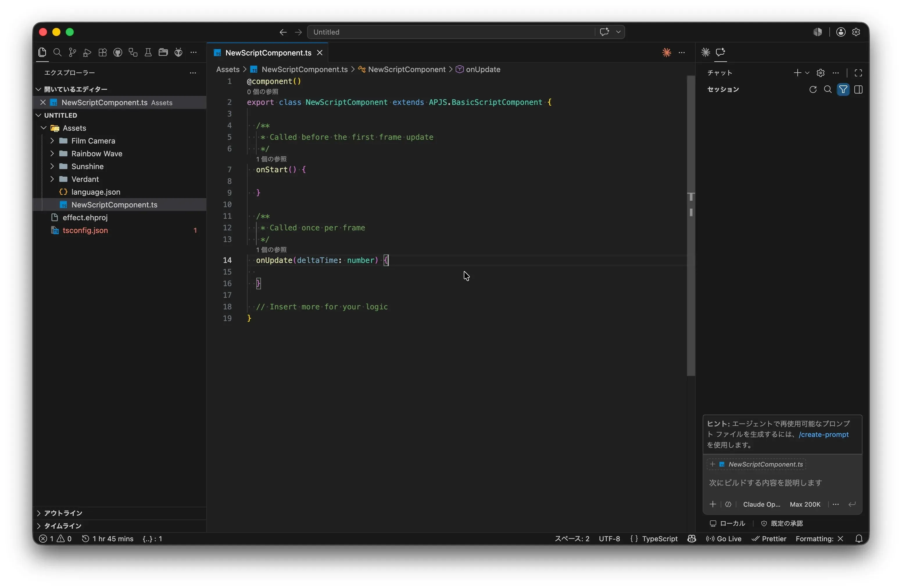
Task: Open chat settings gear
Action: pyautogui.click(x=821, y=73)
